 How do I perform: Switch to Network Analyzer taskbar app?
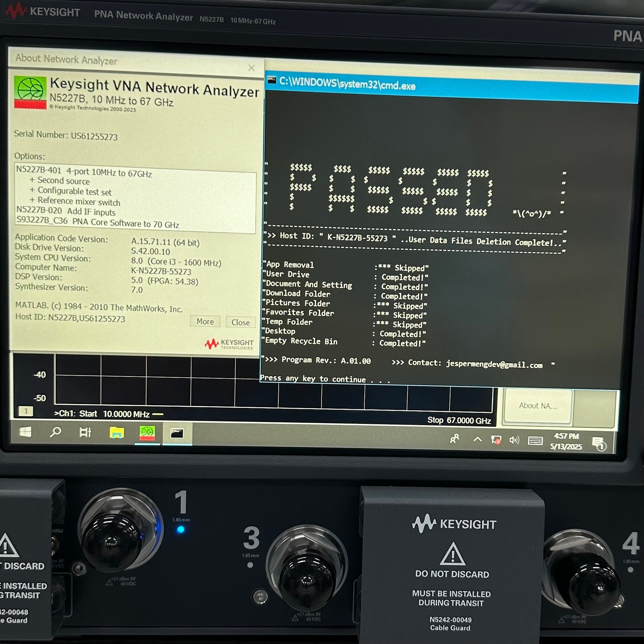coord(147,433)
